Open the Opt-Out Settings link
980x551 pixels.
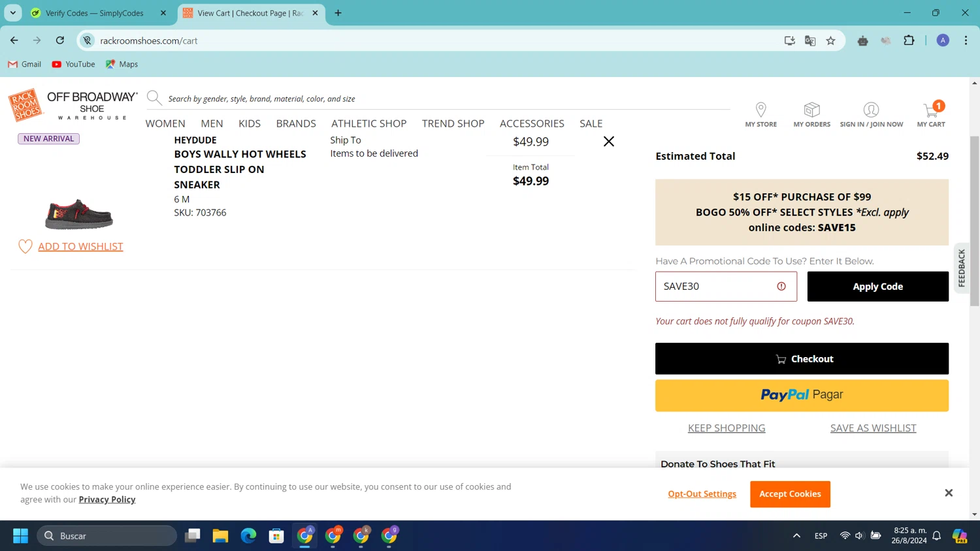coord(702,494)
